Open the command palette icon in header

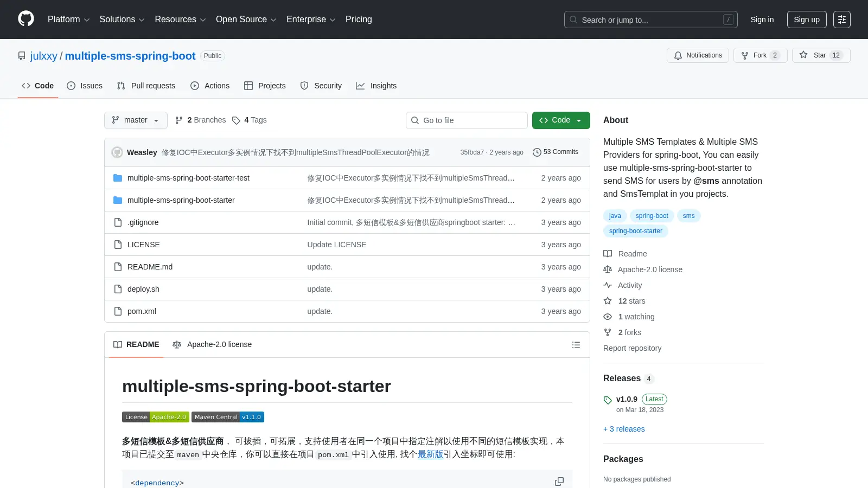(x=842, y=20)
